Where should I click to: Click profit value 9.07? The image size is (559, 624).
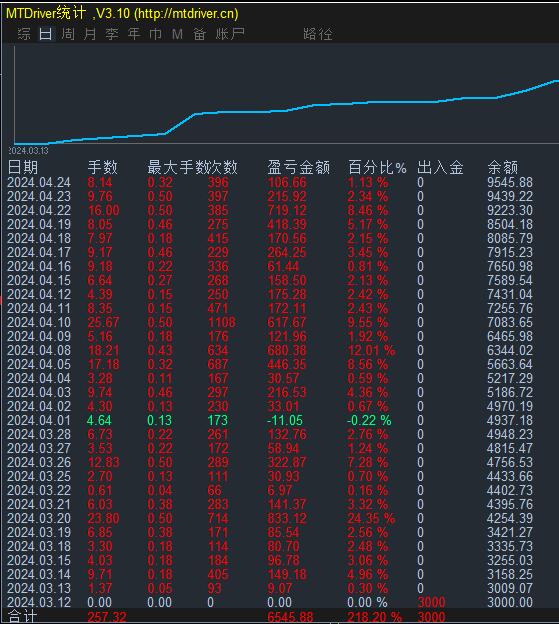point(280,588)
